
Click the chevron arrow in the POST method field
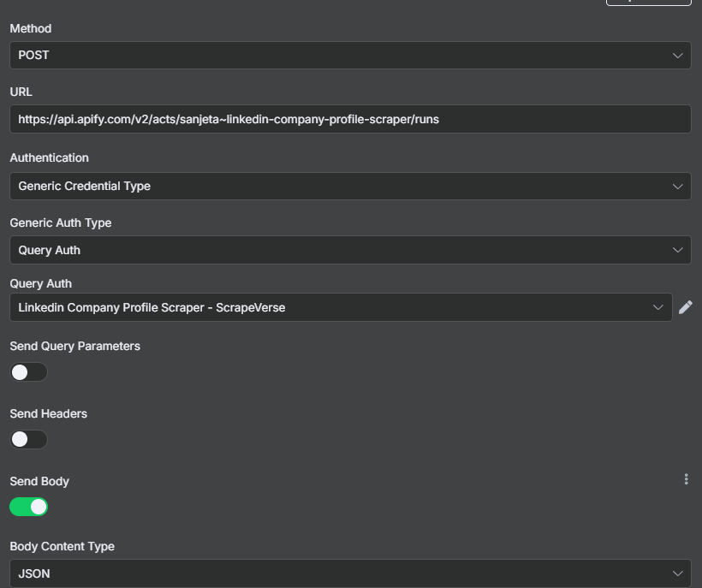[677, 56]
